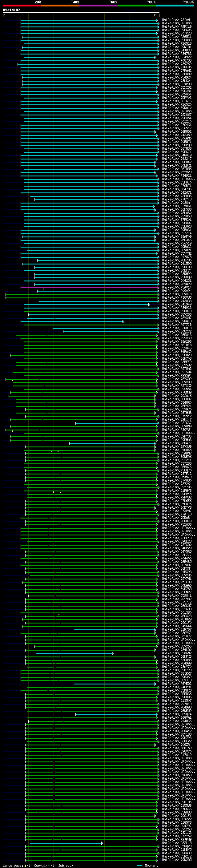Viewport: 197px width, 868px height.
Task: Select the UniRef100_P09094 label
Action: pyautogui.click(x=177, y=291)
